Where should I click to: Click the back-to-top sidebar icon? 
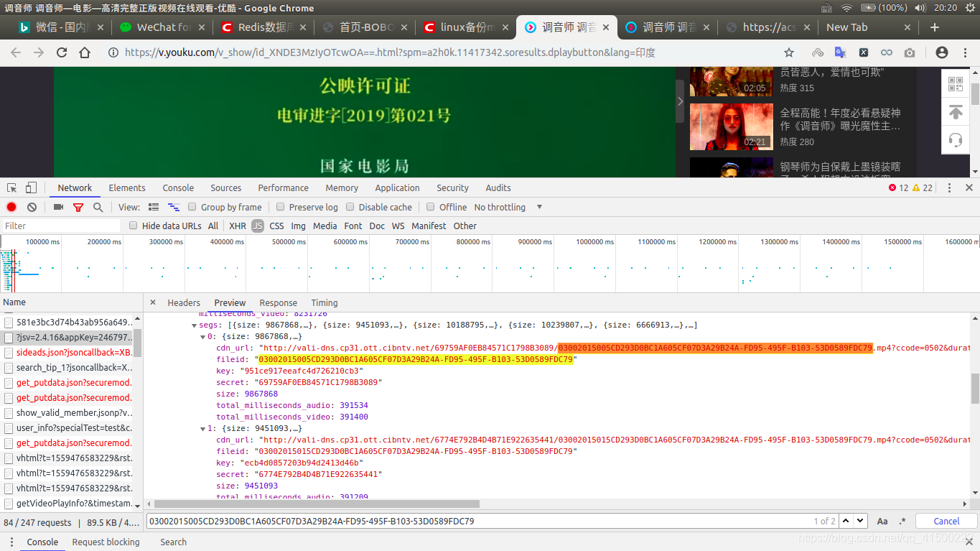956,112
